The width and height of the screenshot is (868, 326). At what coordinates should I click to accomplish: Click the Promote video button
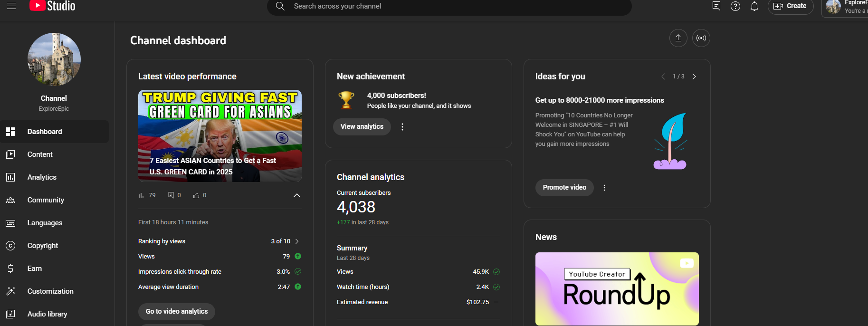(x=564, y=187)
